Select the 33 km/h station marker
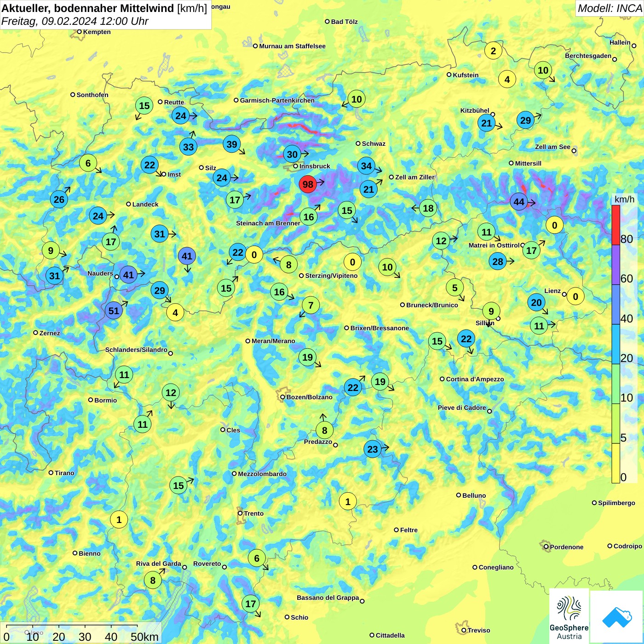The width and height of the screenshot is (644, 644). pos(188,147)
